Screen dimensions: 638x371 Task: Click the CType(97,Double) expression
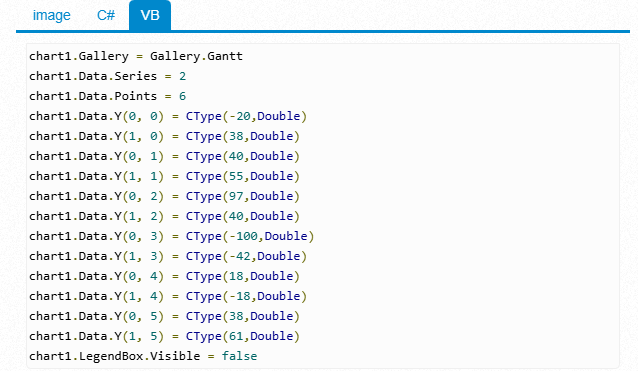pos(243,196)
